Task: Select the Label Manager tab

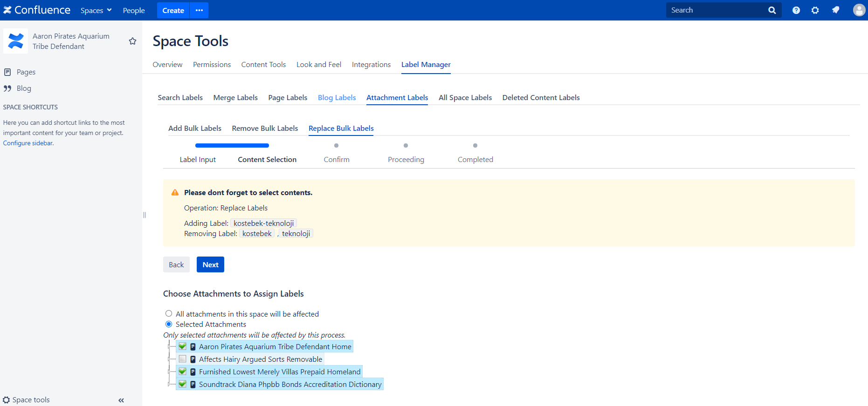Action: tap(426, 65)
